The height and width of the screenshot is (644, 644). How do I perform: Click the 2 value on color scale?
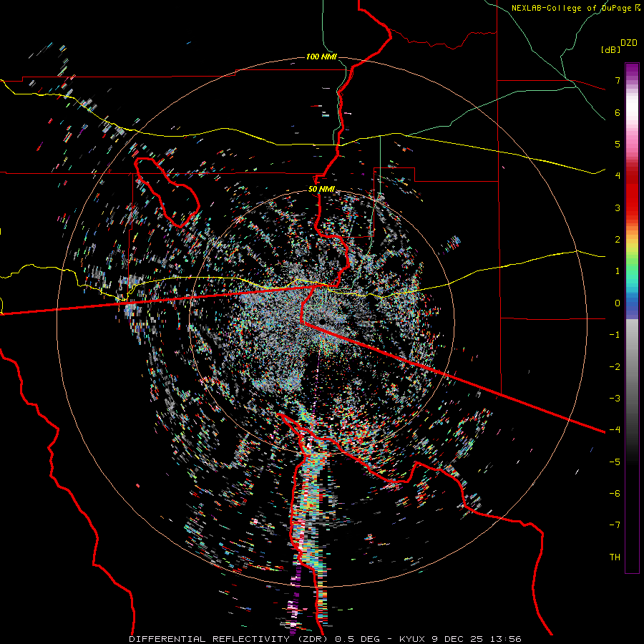point(618,240)
